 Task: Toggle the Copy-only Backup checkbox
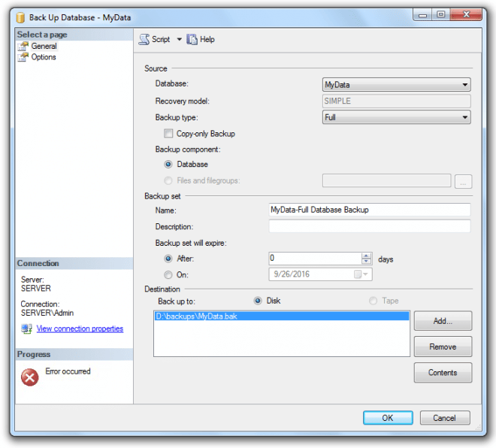(x=168, y=133)
